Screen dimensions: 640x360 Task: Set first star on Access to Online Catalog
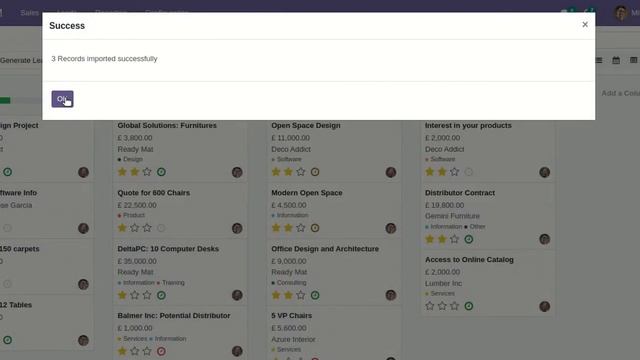(429, 306)
